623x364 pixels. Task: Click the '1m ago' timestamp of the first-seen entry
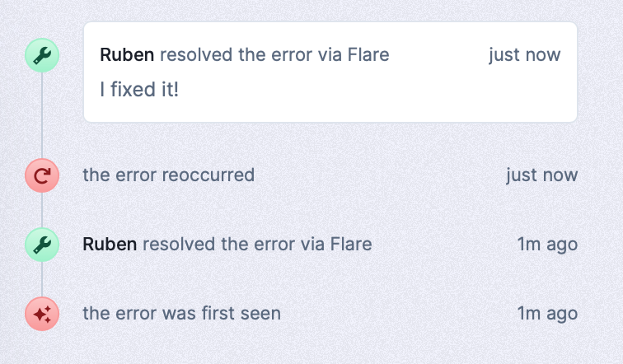pos(547,314)
